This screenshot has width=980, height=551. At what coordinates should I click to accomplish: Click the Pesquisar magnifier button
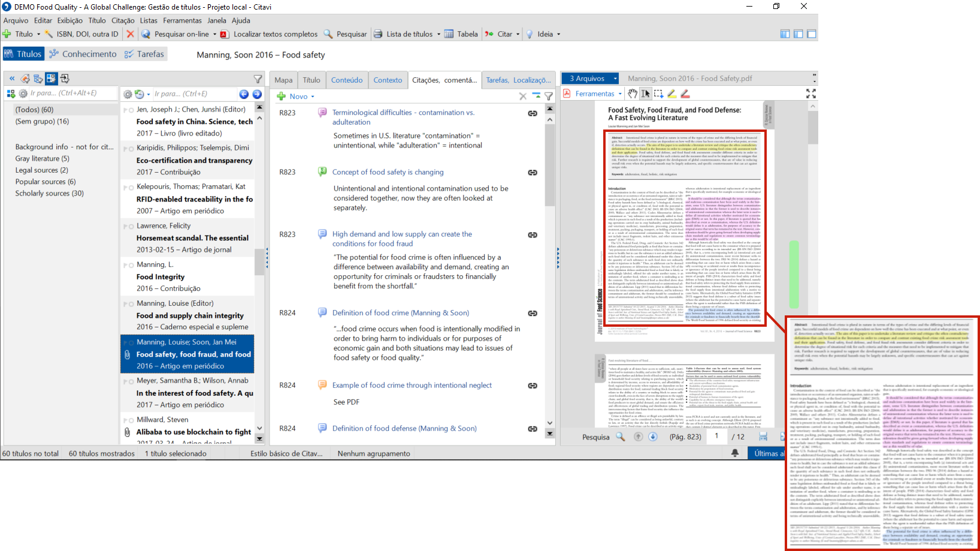pos(345,34)
